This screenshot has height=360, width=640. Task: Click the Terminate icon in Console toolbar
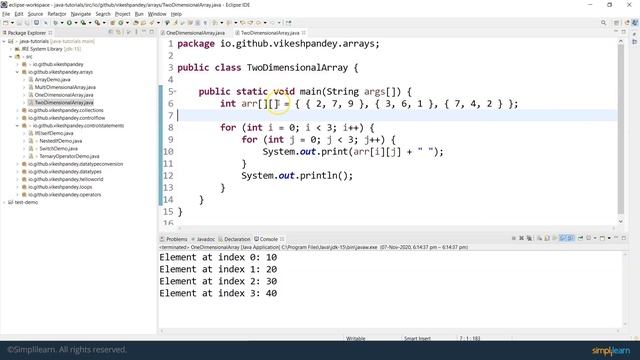point(513,238)
